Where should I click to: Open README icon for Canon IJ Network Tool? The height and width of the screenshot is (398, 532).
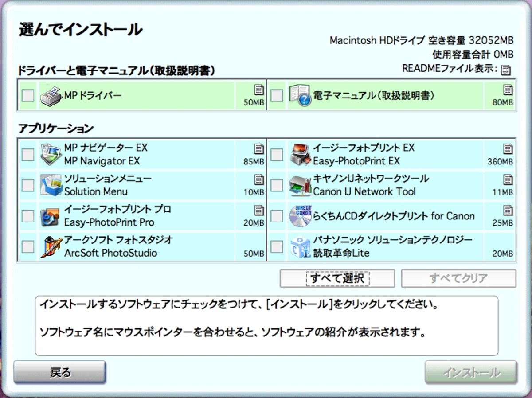(508, 179)
